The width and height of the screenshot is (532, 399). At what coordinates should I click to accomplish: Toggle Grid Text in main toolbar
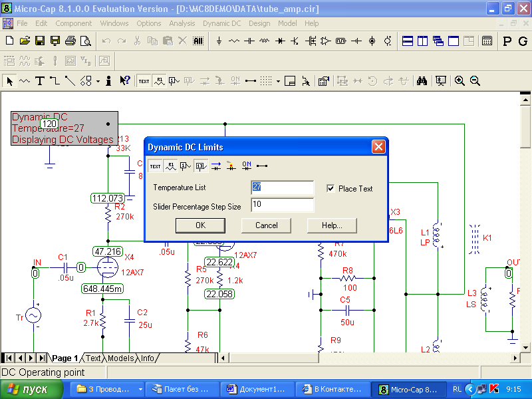144,81
